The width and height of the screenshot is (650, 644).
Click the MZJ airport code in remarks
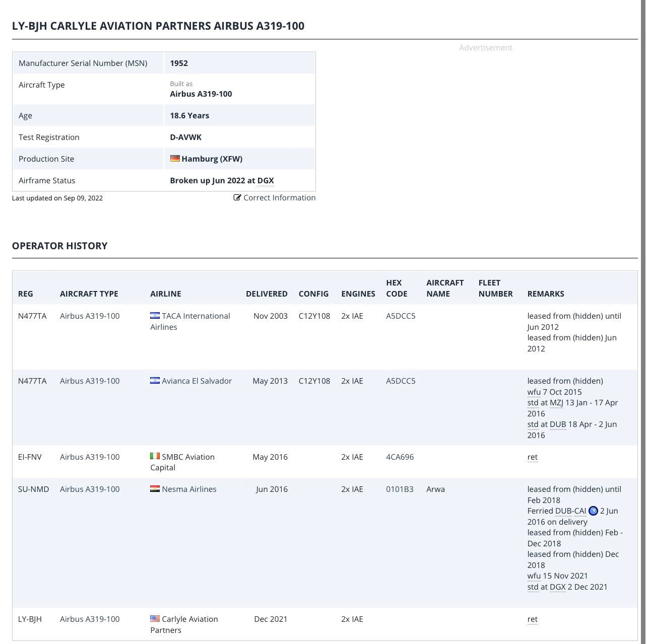(556, 403)
